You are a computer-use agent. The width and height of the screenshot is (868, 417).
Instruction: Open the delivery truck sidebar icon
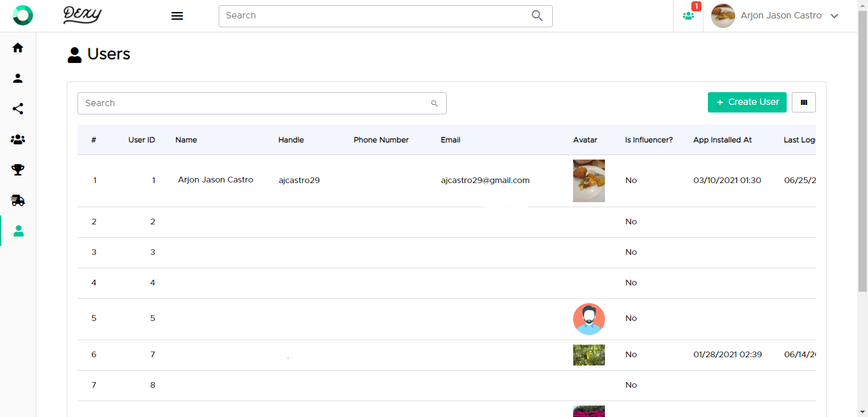coord(18,200)
